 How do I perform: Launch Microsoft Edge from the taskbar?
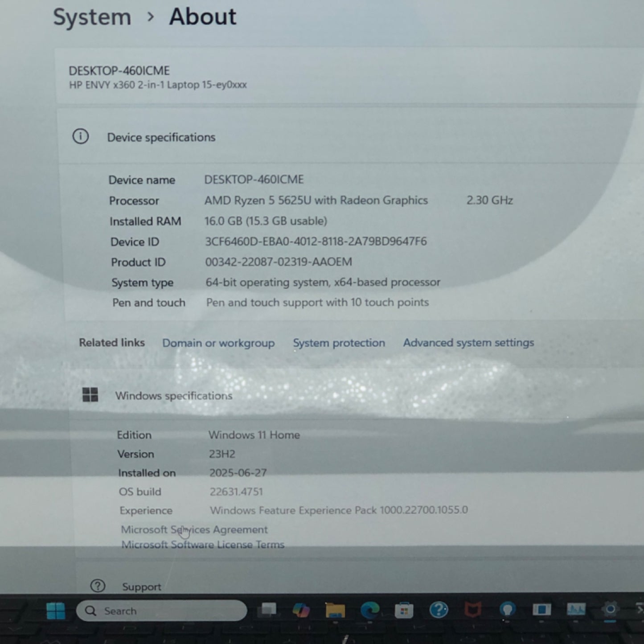click(370, 610)
